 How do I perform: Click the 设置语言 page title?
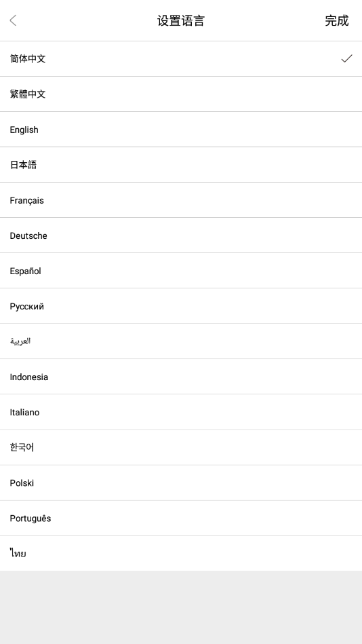[181, 20]
